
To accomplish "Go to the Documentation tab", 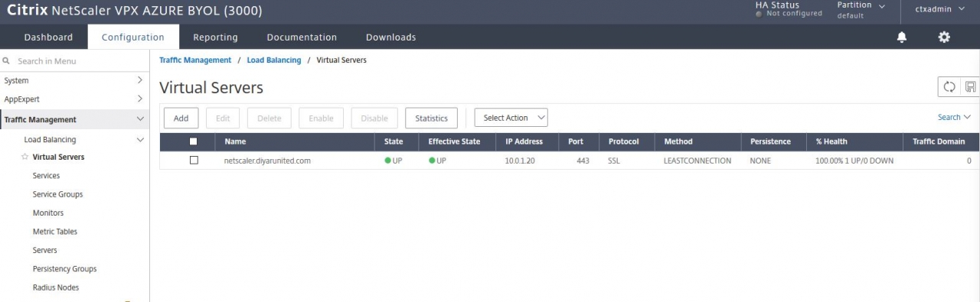I will (x=302, y=37).
